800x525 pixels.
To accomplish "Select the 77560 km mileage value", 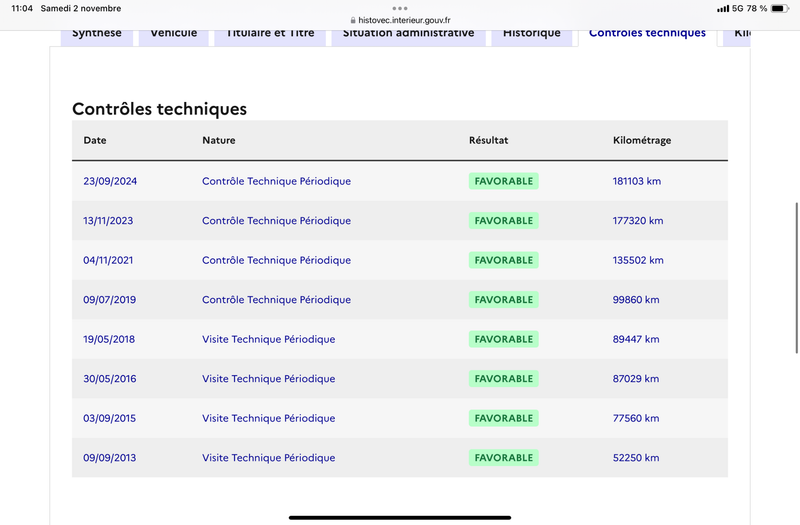I will (x=636, y=418).
